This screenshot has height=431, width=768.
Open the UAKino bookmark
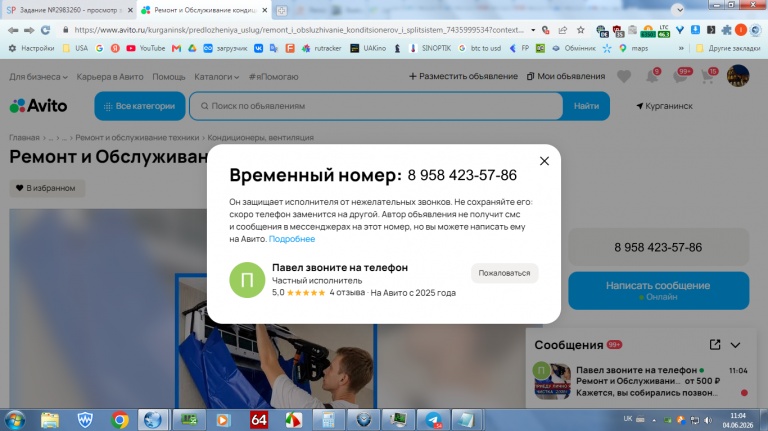368,48
